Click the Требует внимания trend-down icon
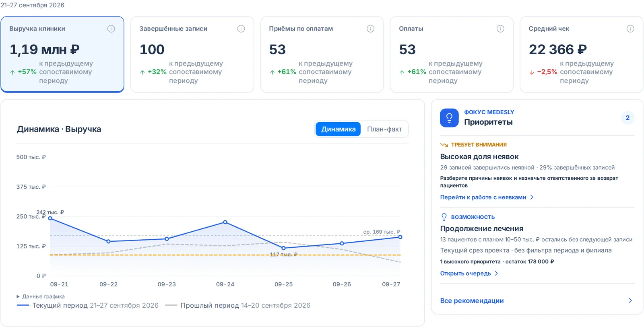The height and width of the screenshot is (327, 644). (444, 145)
